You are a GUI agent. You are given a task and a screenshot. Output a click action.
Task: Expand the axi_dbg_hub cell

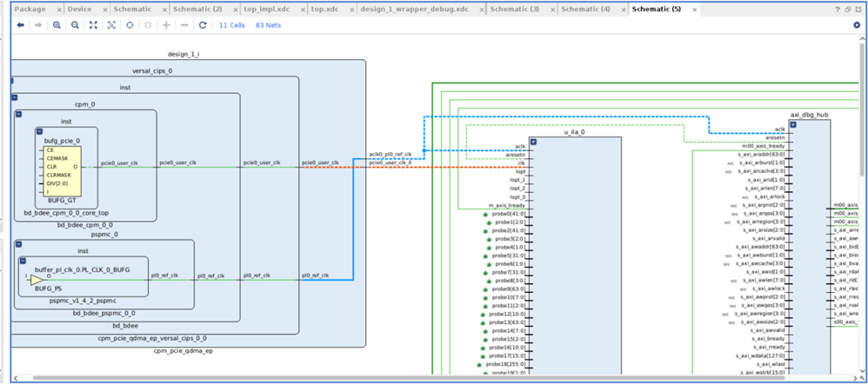pyautogui.click(x=792, y=124)
